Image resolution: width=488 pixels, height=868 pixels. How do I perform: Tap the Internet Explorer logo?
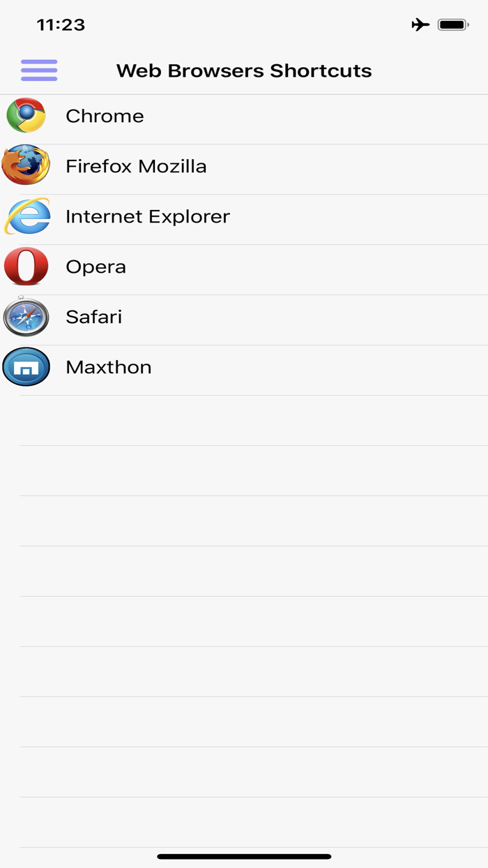click(x=26, y=216)
